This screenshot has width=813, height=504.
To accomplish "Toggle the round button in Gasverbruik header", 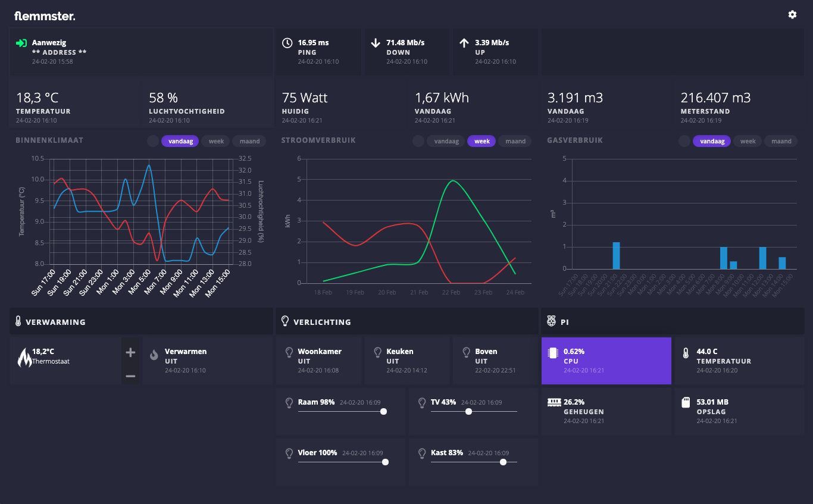I will click(x=684, y=141).
